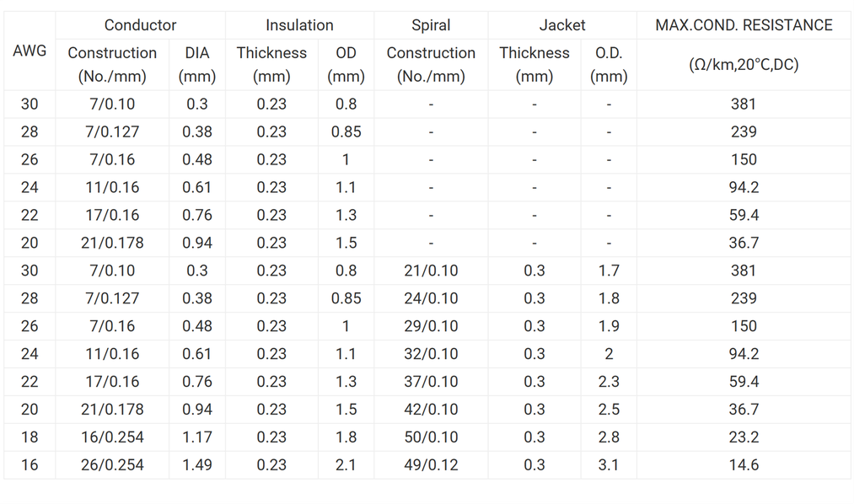The width and height of the screenshot is (854, 504).
Task: Click the Insulation group header
Action: pos(299,25)
